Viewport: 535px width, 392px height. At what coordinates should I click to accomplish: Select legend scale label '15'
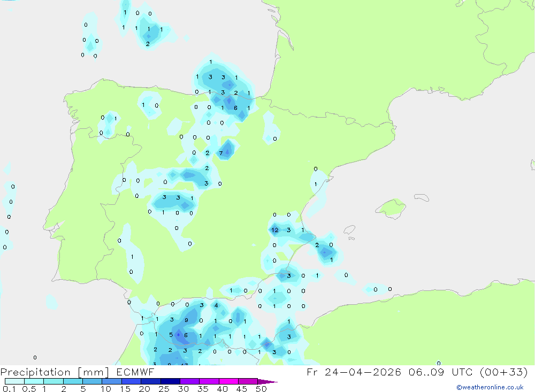125,389
